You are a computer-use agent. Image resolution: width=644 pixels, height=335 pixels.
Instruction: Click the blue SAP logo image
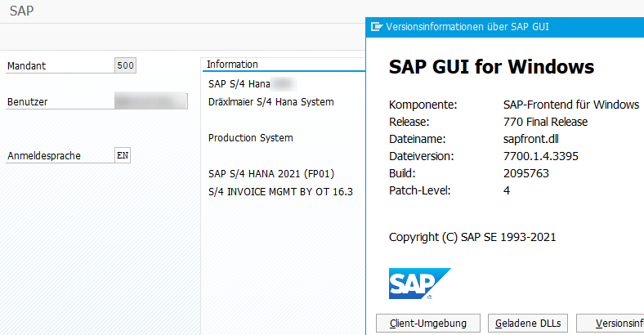[419, 284]
